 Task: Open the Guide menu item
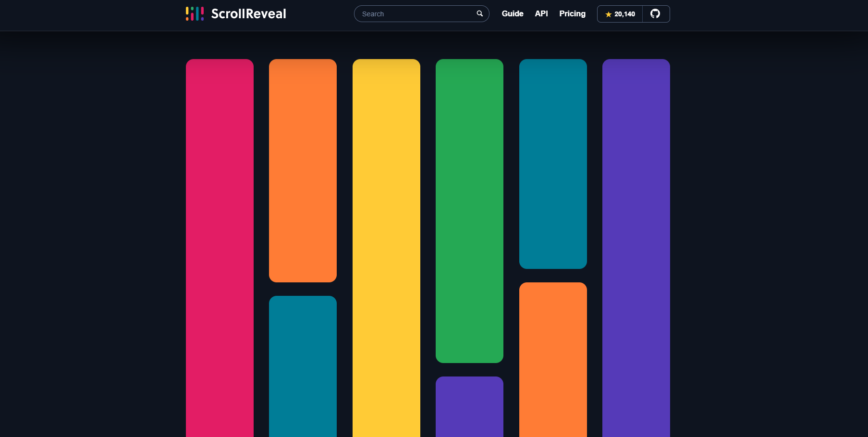click(x=513, y=13)
